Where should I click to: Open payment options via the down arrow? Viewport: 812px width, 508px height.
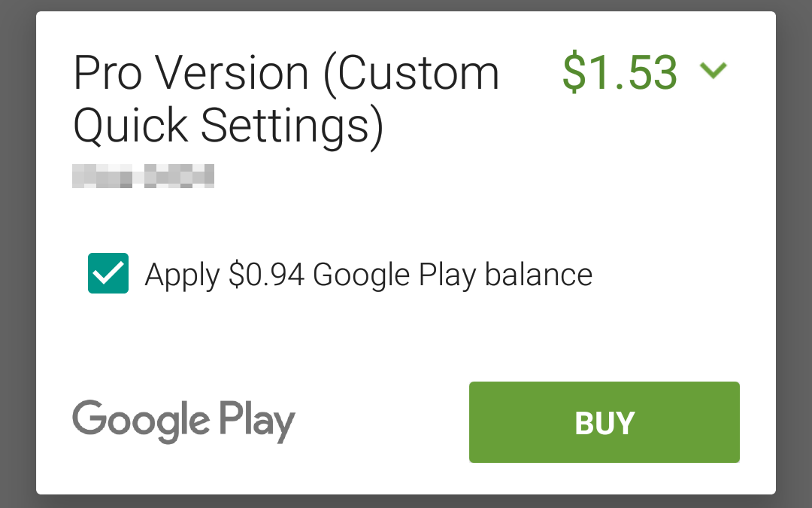(713, 71)
